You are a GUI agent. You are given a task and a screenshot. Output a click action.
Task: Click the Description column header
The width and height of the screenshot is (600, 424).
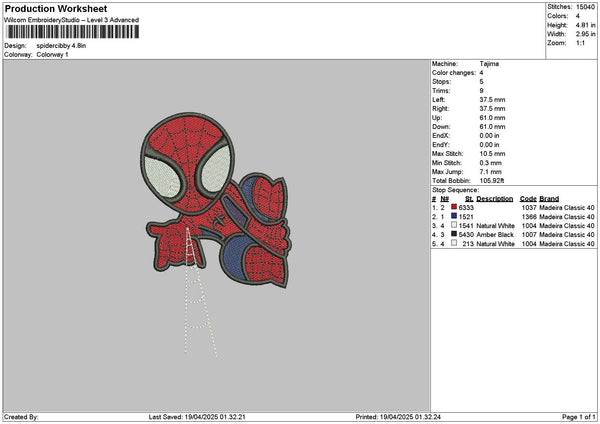point(495,198)
